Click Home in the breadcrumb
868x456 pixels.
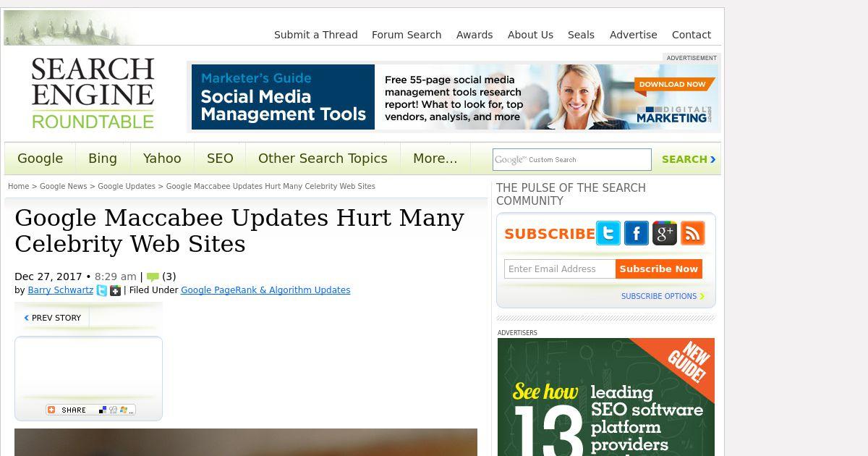(19, 186)
